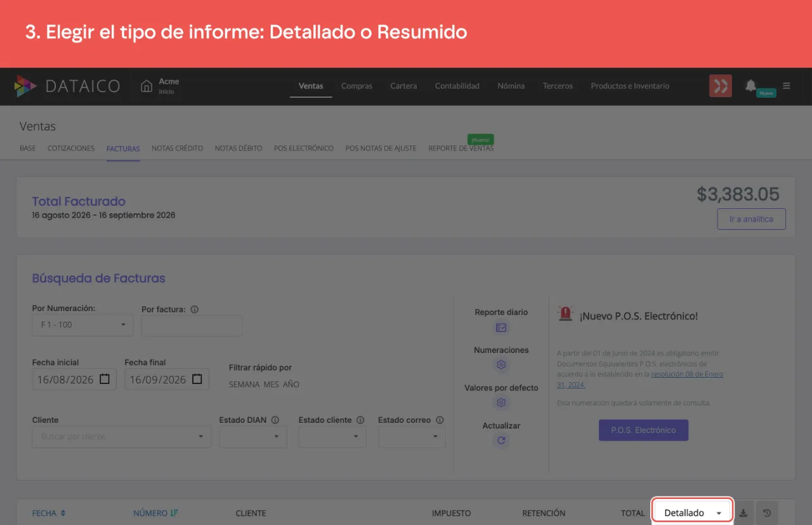812x525 pixels.
Task: Click the RETENCIÓN column header
Action: tap(544, 513)
